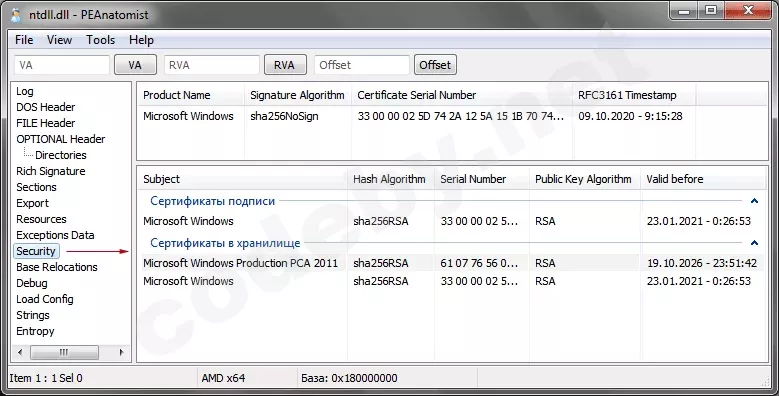The height and width of the screenshot is (396, 779).
Task: Click Сертификаты подписи group header text
Action: pyautogui.click(x=213, y=201)
